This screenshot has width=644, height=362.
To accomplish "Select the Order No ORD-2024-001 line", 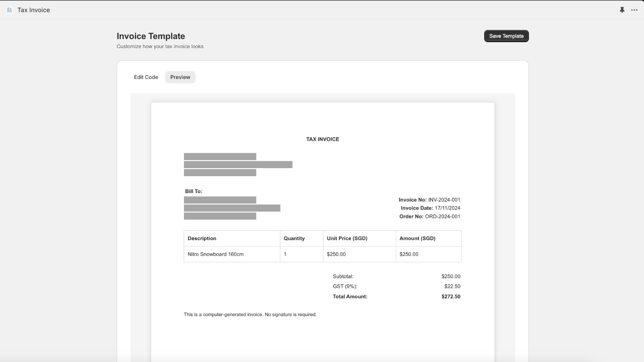I will pyautogui.click(x=429, y=216).
